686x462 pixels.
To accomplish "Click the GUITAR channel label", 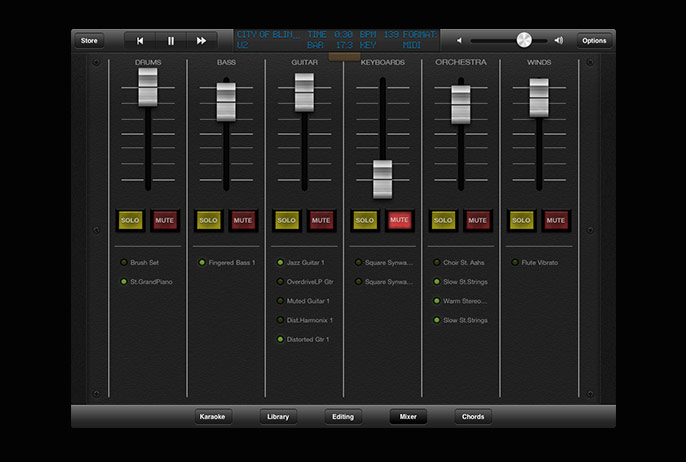I will 304,62.
